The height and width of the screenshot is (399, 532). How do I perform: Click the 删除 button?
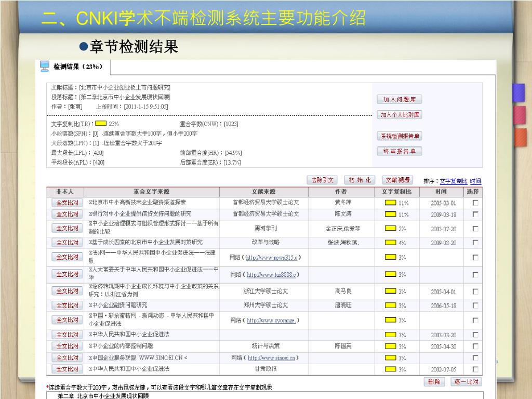point(434,382)
